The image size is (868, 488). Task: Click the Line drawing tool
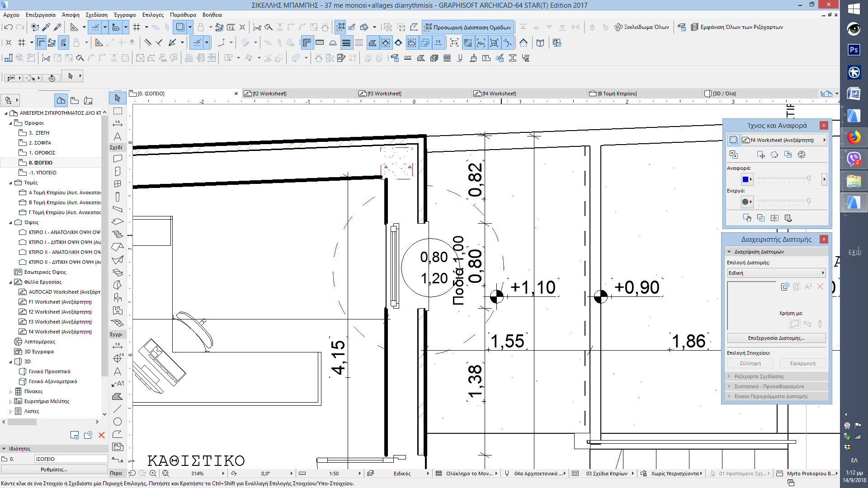[118, 409]
